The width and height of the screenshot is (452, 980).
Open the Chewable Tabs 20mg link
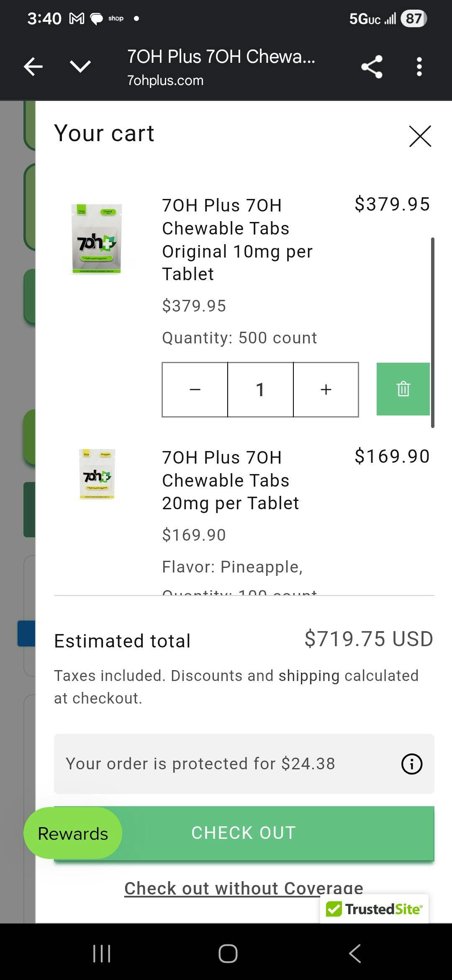pyautogui.click(x=230, y=480)
